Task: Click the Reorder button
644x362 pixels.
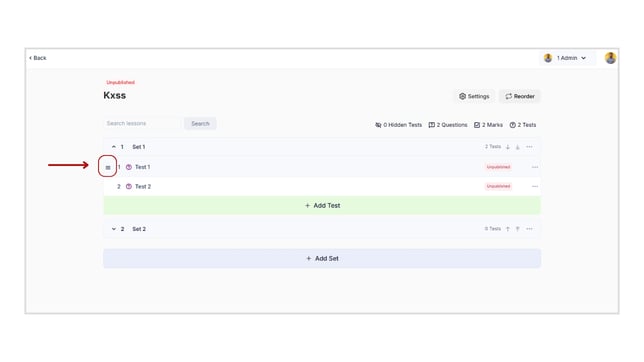Action: coord(520,96)
